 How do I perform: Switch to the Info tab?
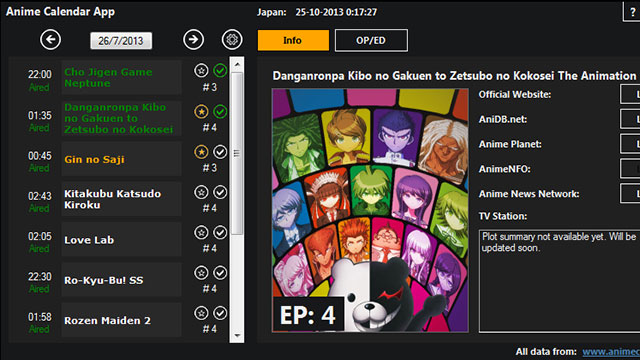(293, 40)
